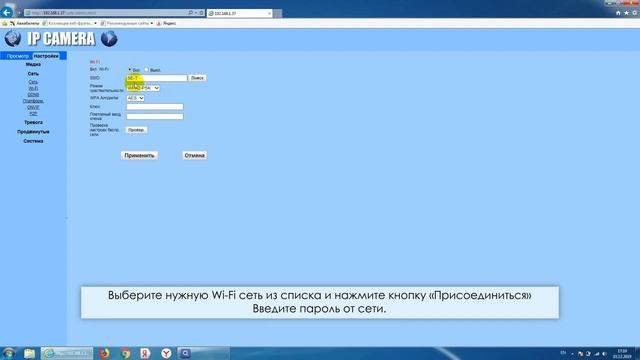Open a new browser tab

(278, 13)
